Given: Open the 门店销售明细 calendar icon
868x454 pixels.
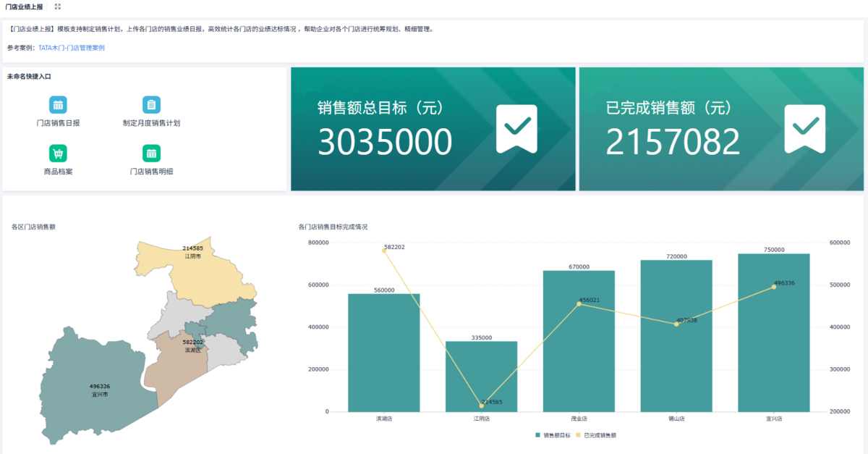Looking at the screenshot, I should coord(151,154).
